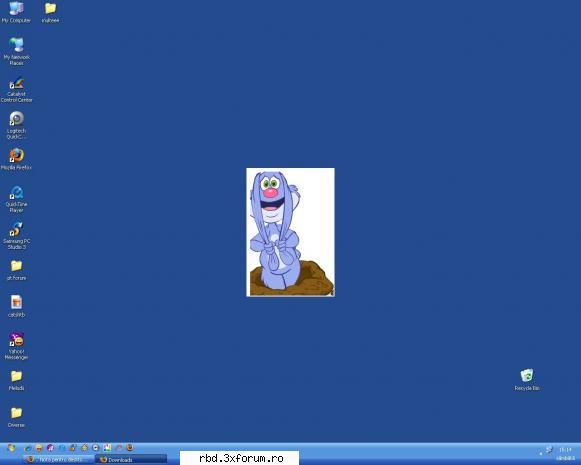Click the colorful grid Quick Launch icon
Image resolution: width=581 pixels, height=465 pixels.
[107, 448]
